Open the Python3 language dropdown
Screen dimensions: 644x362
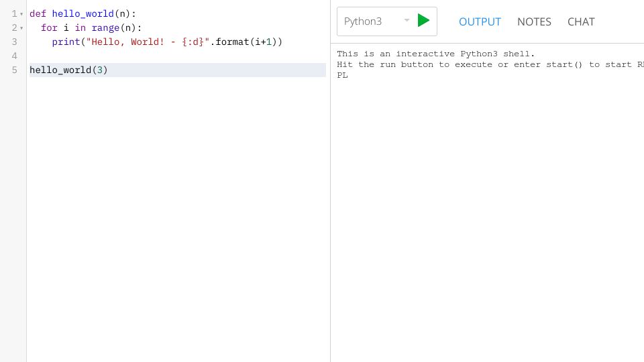(376, 21)
